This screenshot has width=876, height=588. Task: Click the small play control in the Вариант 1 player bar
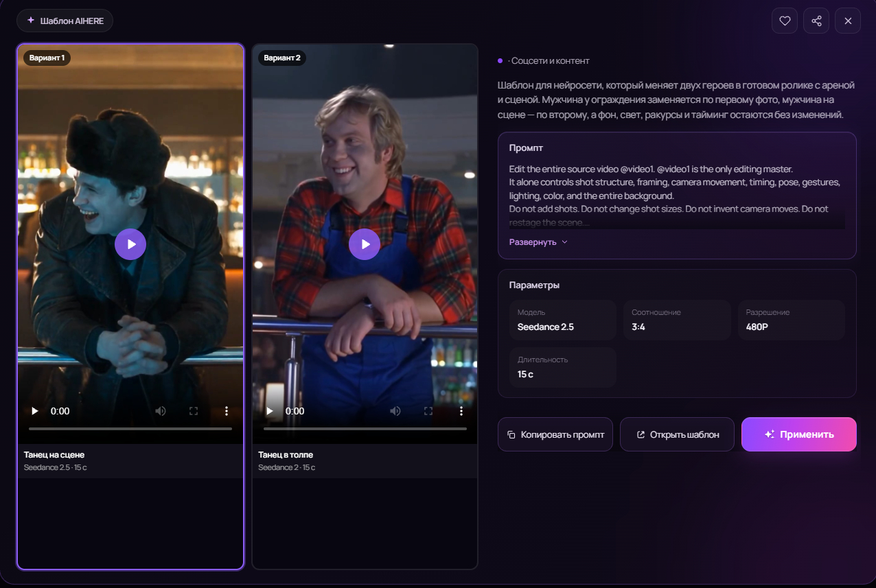click(x=34, y=411)
